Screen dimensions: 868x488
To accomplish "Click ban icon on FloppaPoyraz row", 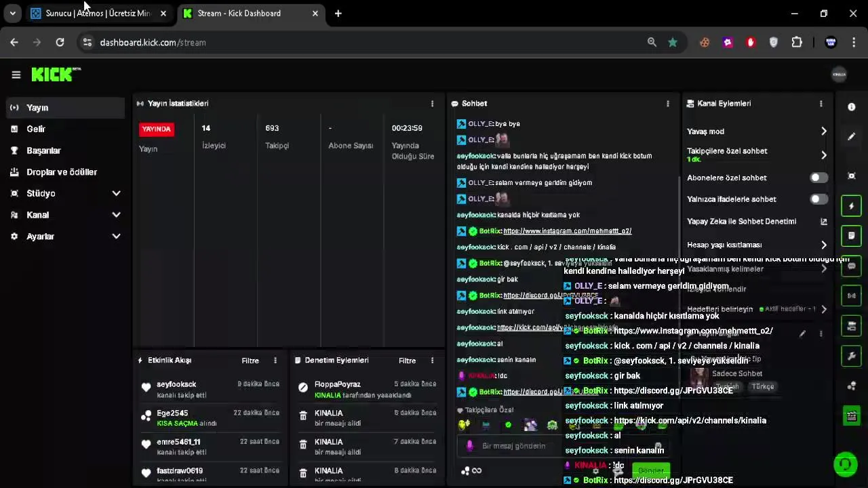I will coord(303,388).
